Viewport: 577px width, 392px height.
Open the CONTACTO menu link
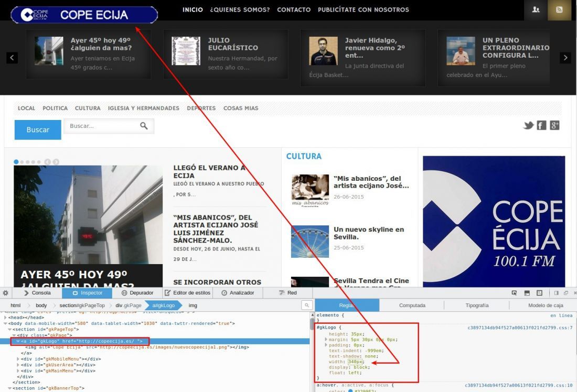pyautogui.click(x=294, y=9)
